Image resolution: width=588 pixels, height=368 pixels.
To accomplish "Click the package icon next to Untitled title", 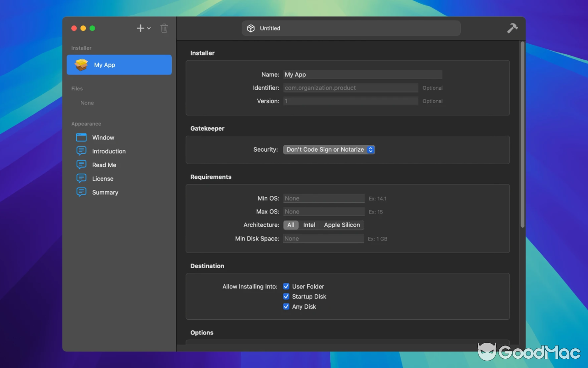I will 251,28.
